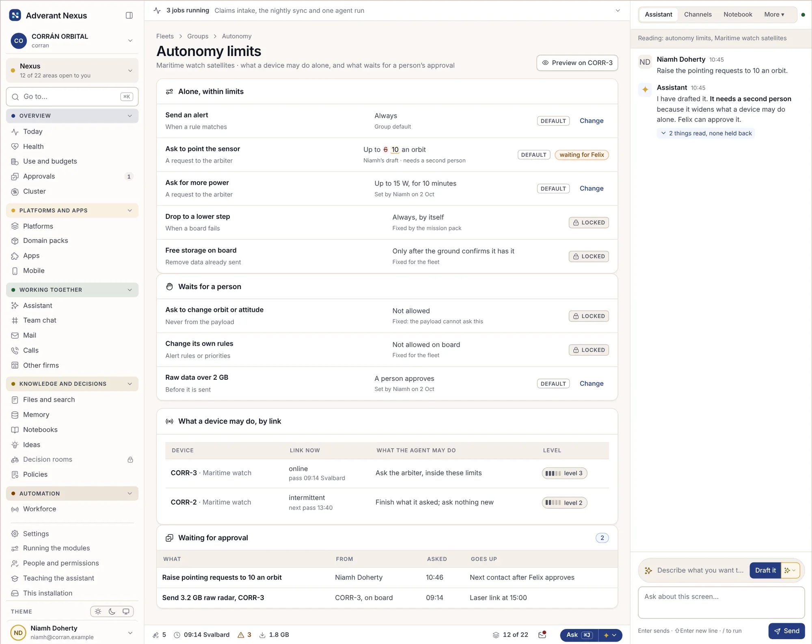Screen dimensions: 812x644
Task: Click Change for Send an alert
Action: click(591, 121)
